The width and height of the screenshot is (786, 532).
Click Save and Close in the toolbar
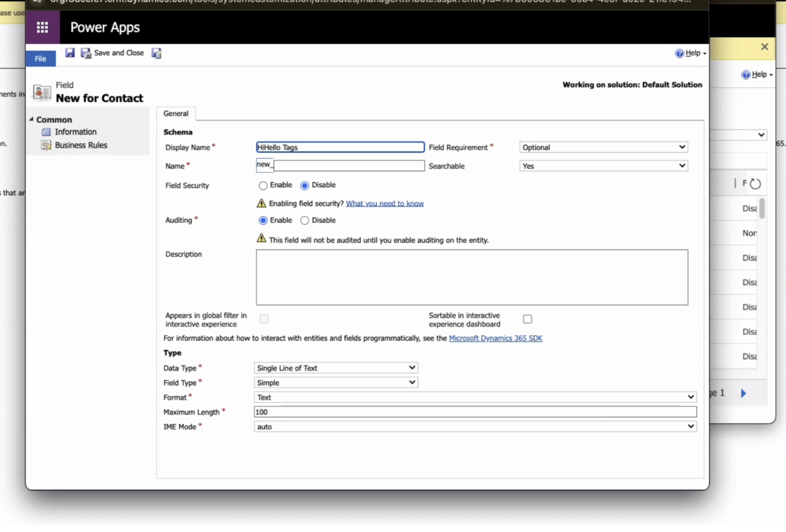pyautogui.click(x=112, y=53)
